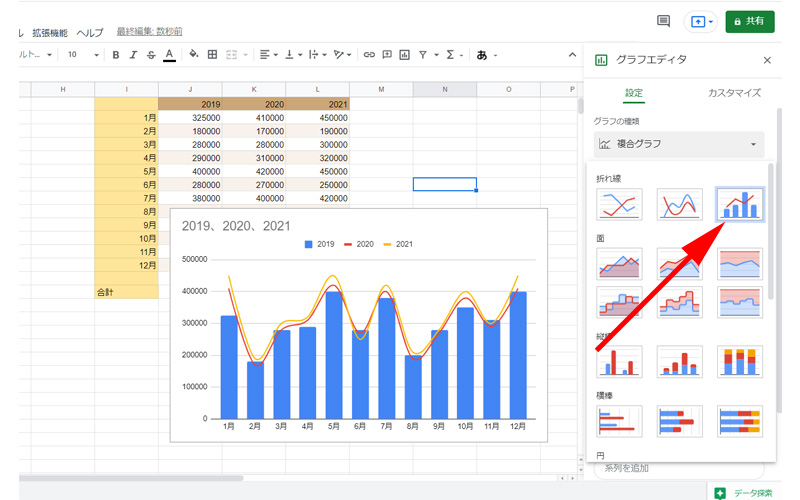The image size is (800, 500).
Task: Select the 設定 tab in chart editor
Action: pos(634,93)
